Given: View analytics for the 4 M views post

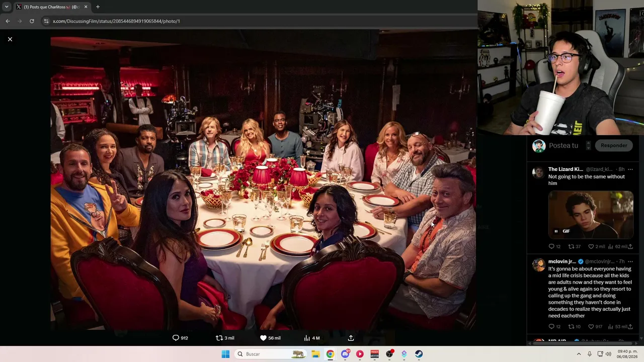Looking at the screenshot, I should (x=312, y=338).
